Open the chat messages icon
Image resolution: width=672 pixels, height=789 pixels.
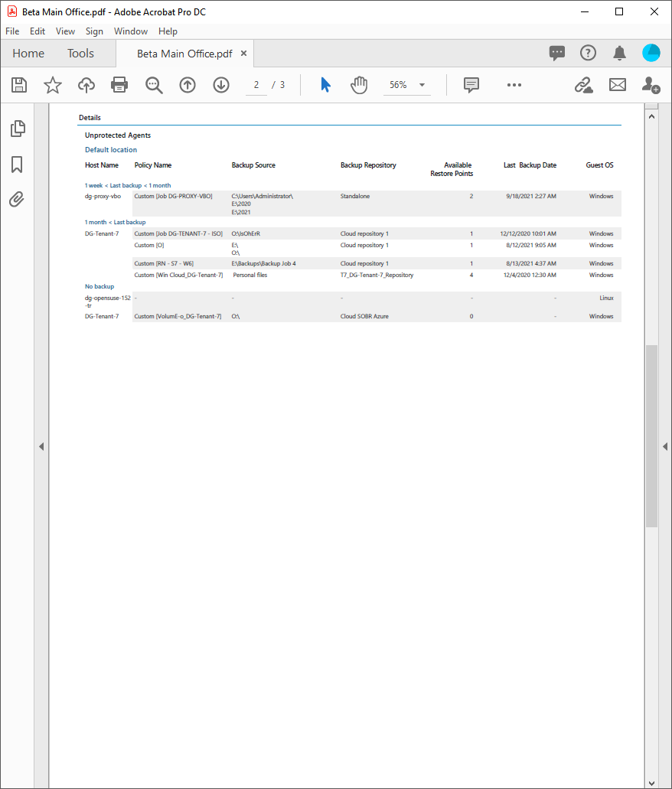click(x=556, y=53)
